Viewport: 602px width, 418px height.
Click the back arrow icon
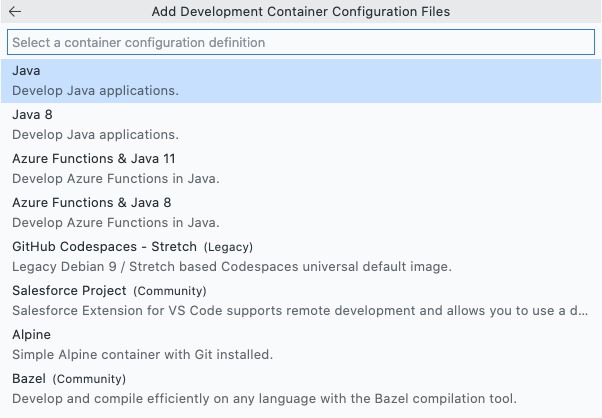[15, 12]
